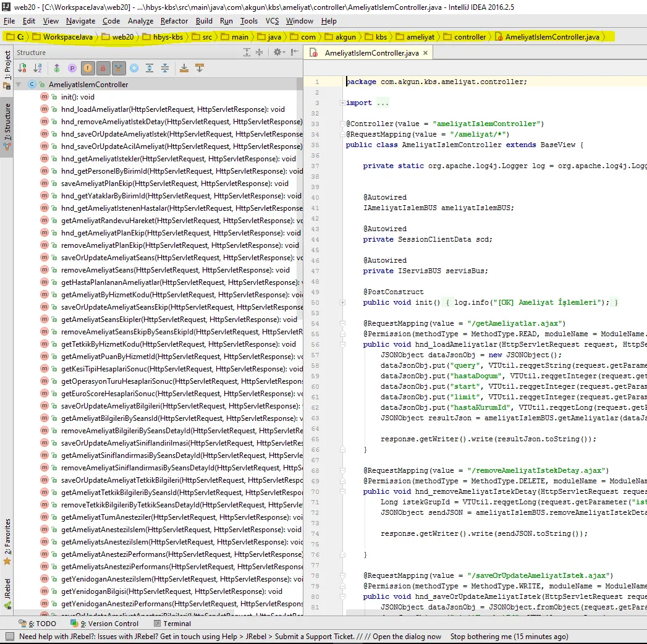Click Collapse All icon in Structure header

259,52
